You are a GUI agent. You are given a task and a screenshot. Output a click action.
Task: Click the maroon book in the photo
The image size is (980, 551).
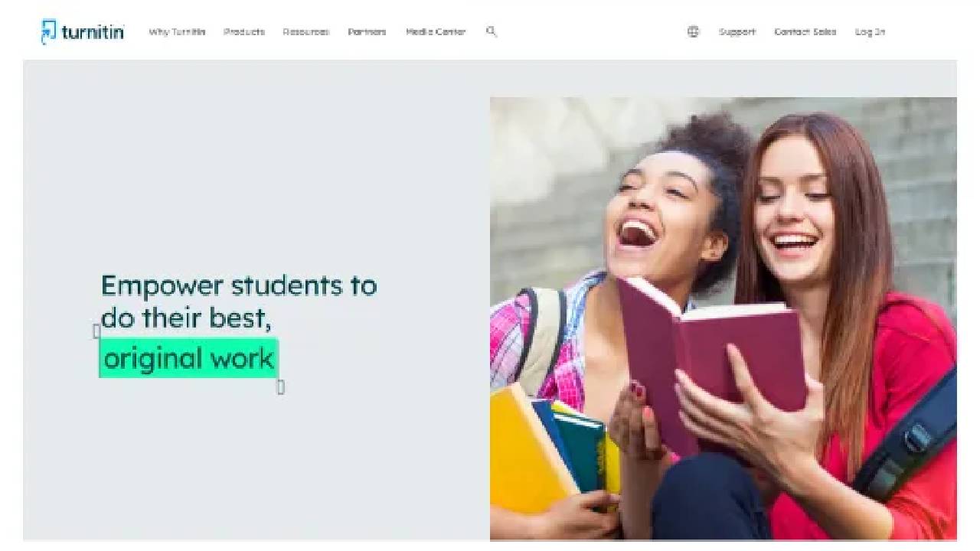pyautogui.click(x=712, y=360)
